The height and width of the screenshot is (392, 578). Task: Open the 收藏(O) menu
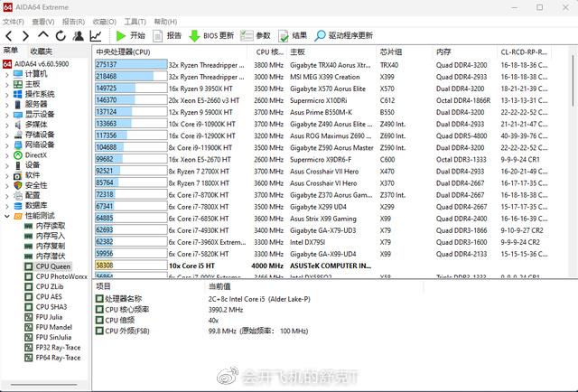coord(105,22)
